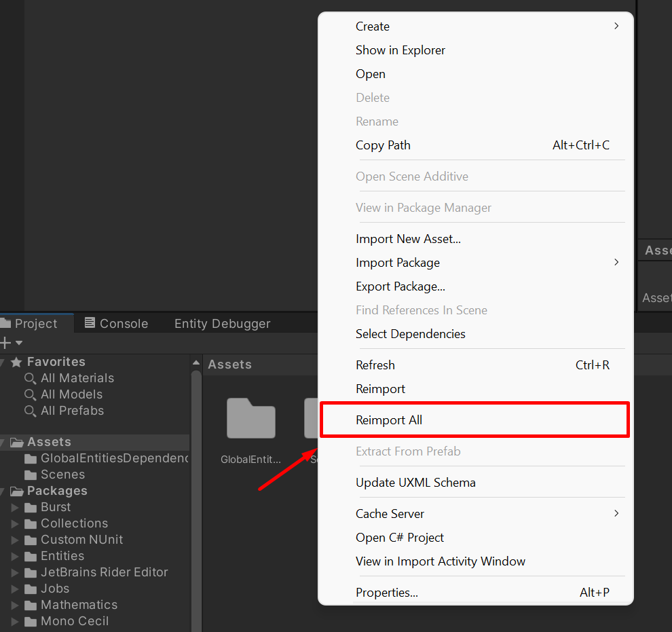
Task: Click Refresh in context menu
Action: pyautogui.click(x=476, y=365)
